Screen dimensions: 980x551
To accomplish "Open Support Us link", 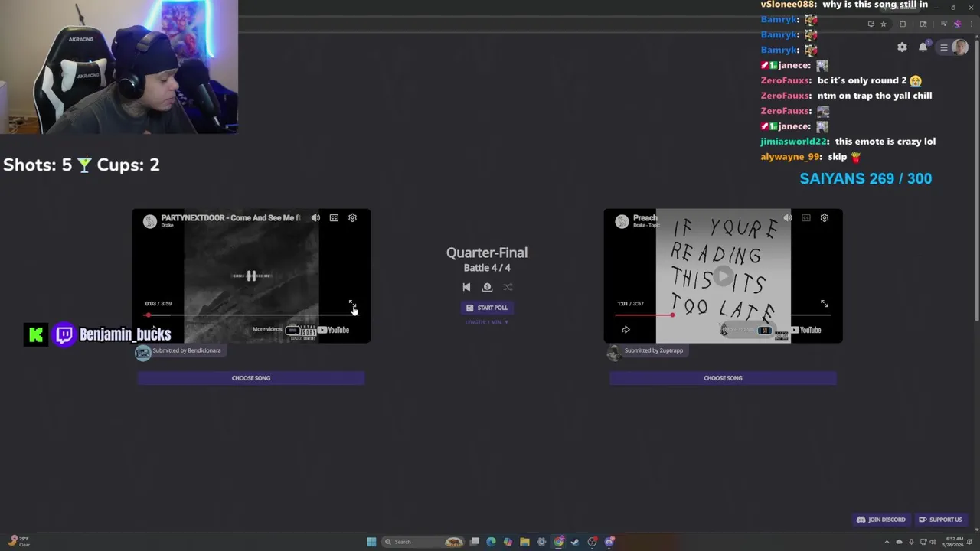I will click(x=940, y=520).
